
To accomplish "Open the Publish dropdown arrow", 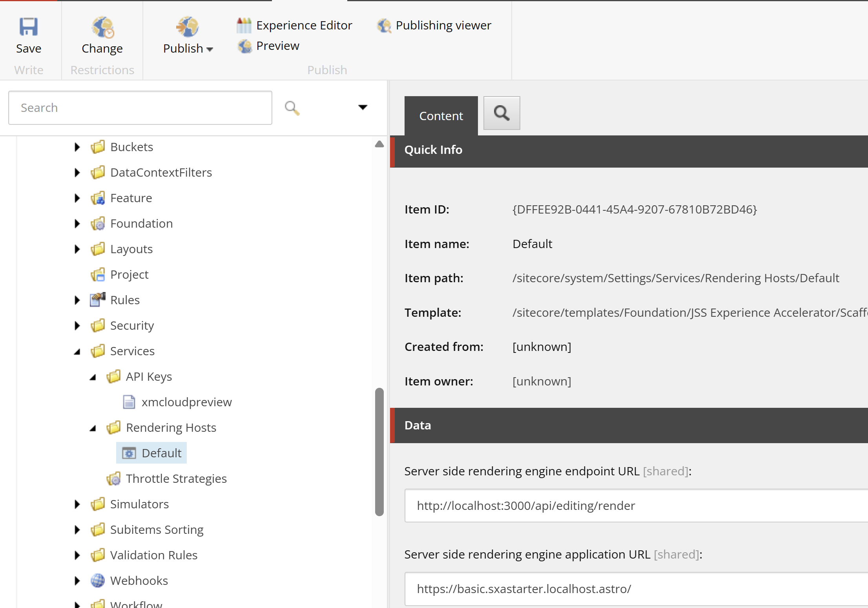I will [210, 49].
